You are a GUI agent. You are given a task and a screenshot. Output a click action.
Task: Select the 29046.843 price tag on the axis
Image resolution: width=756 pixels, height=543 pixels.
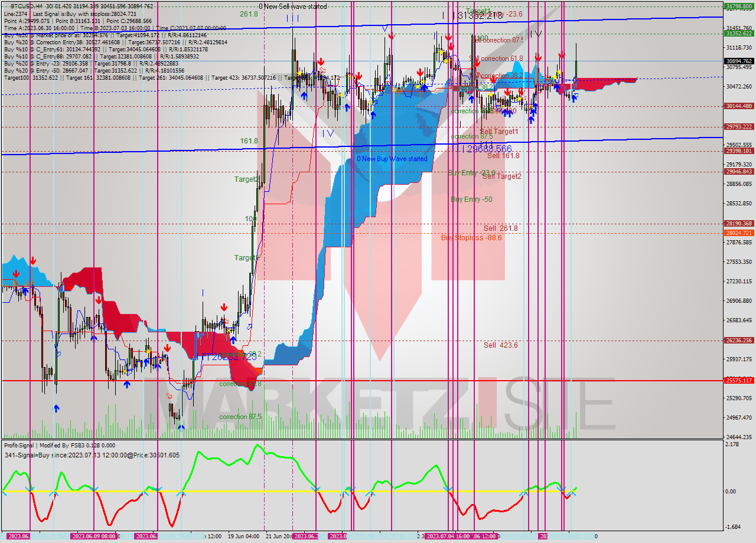pyautogui.click(x=739, y=172)
